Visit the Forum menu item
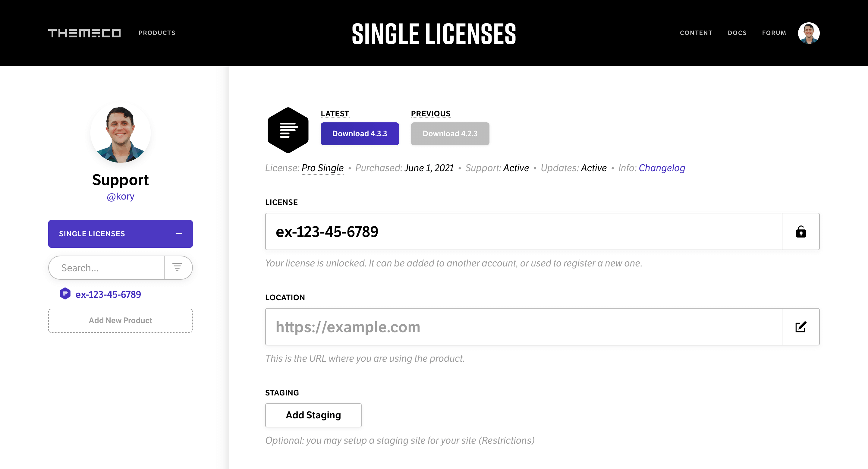Screen dimensions: 868x469 coord(774,33)
